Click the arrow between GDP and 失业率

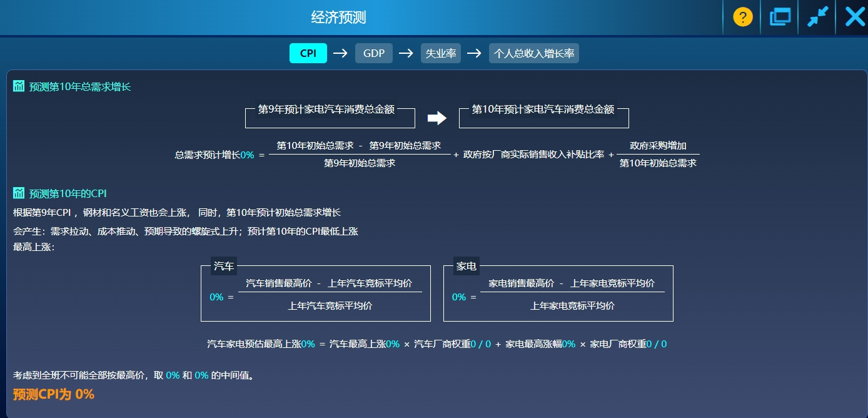coord(406,53)
